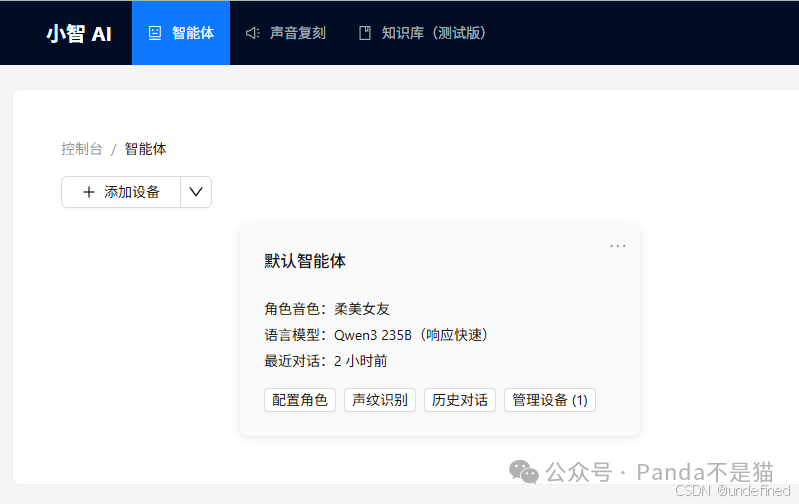Click the 最近对话：2 小时前 text
The height and width of the screenshot is (504, 799).
326,361
